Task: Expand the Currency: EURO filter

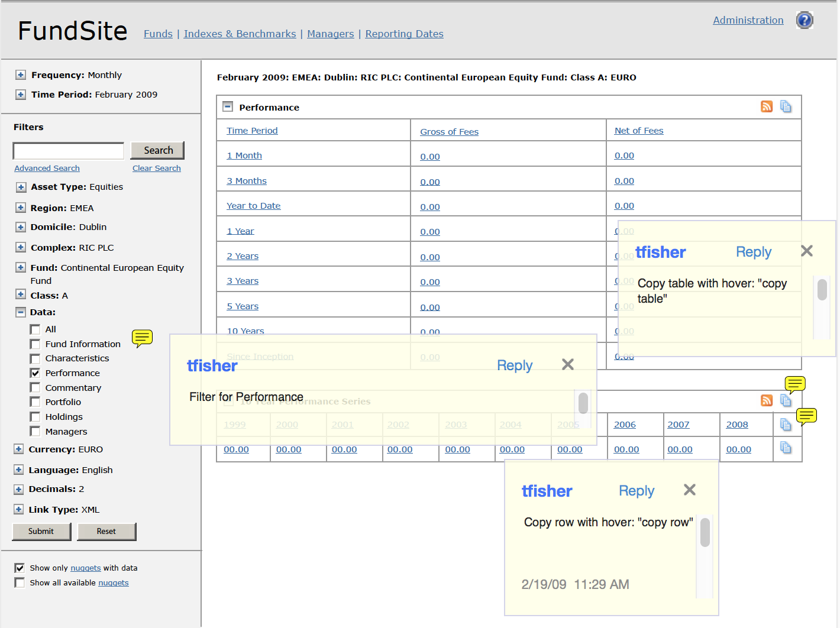Action: tap(19, 449)
